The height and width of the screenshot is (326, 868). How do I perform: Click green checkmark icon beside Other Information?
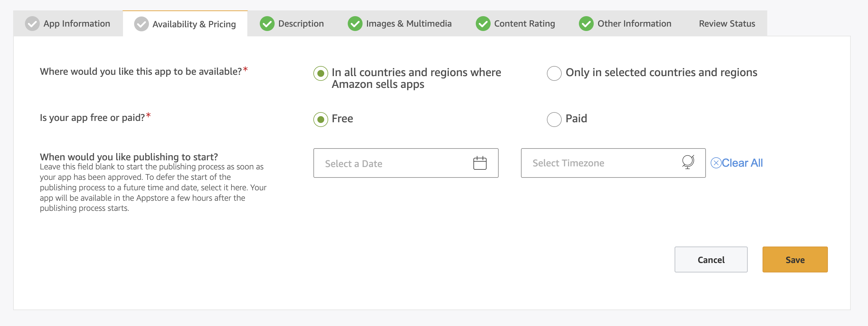(x=586, y=24)
